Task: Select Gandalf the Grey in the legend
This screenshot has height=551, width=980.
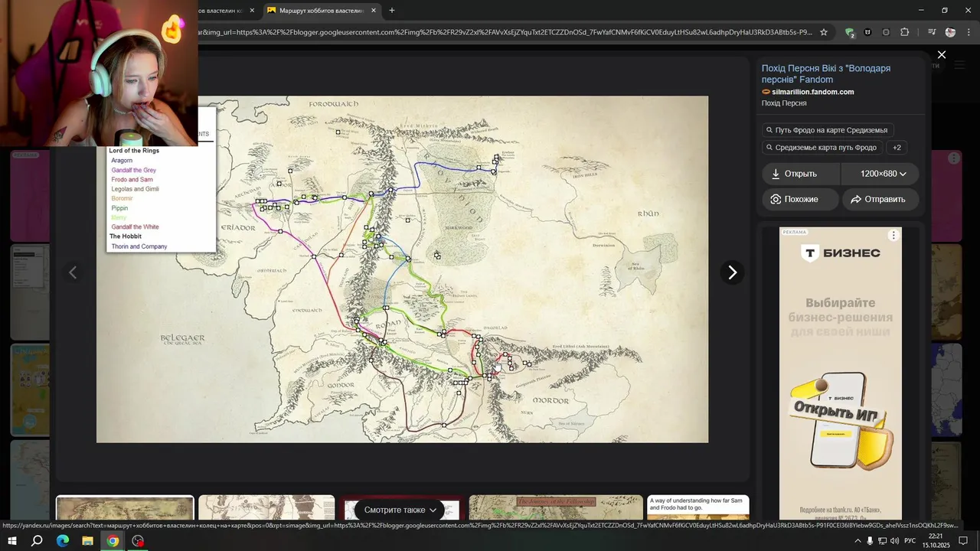Action: tap(134, 170)
